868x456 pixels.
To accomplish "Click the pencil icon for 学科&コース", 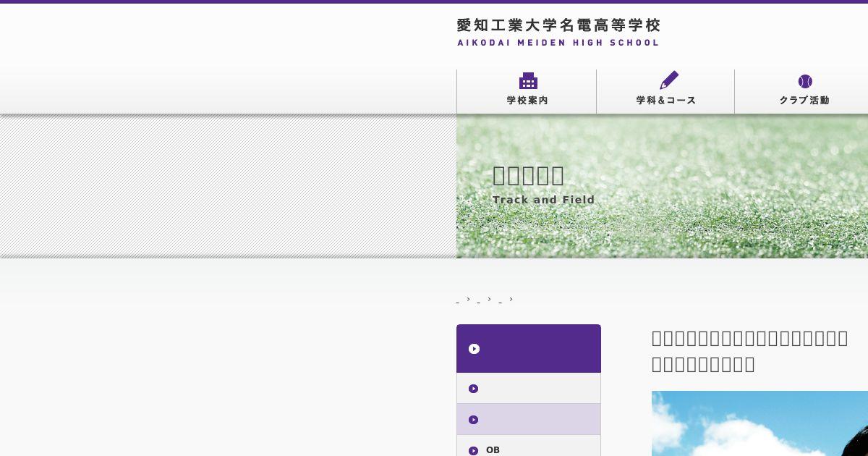I will click(x=669, y=80).
